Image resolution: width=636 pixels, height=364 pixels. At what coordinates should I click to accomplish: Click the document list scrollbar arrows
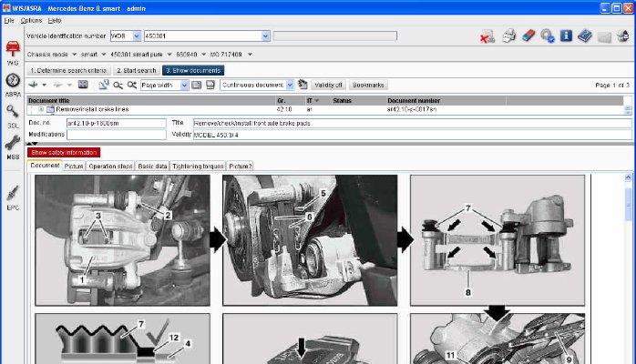tap(628, 109)
